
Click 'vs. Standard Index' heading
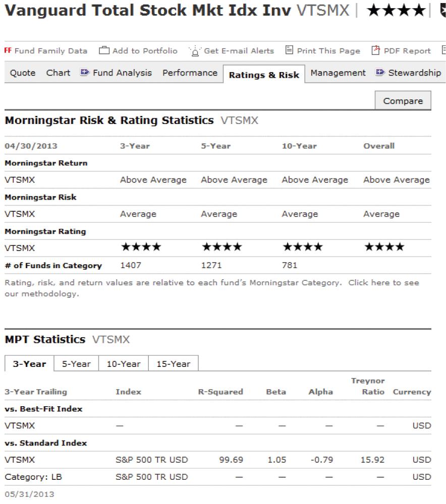pyautogui.click(x=46, y=443)
